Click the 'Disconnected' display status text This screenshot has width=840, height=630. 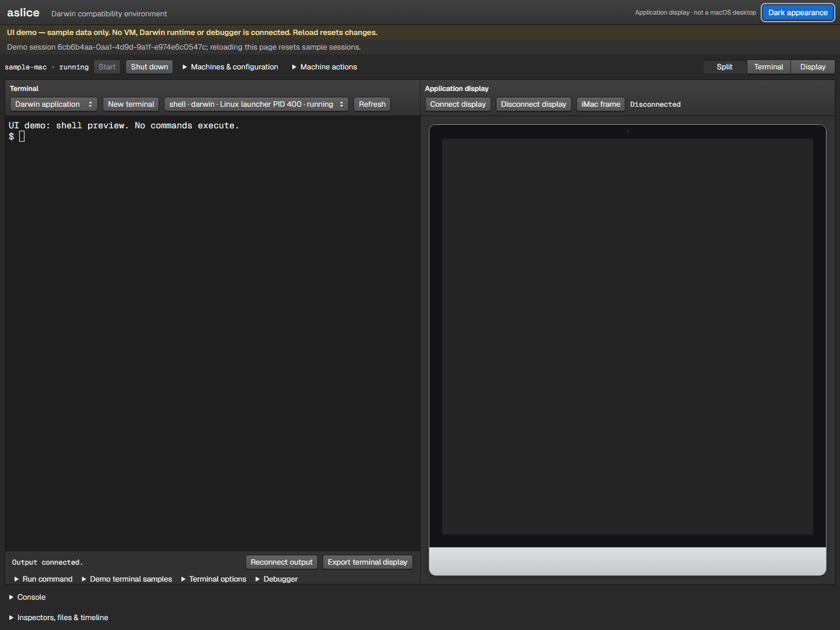[655, 104]
